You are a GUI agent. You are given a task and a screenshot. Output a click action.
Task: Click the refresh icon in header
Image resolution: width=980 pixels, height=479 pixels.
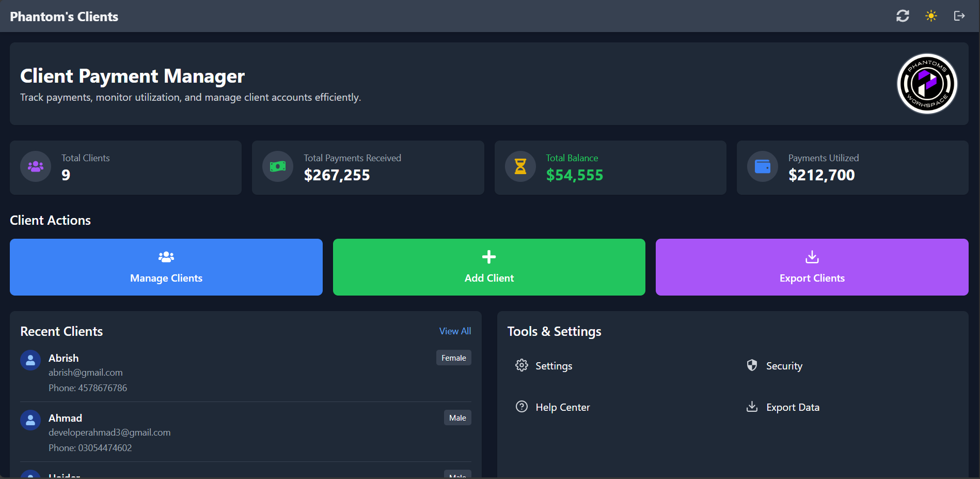coord(903,16)
